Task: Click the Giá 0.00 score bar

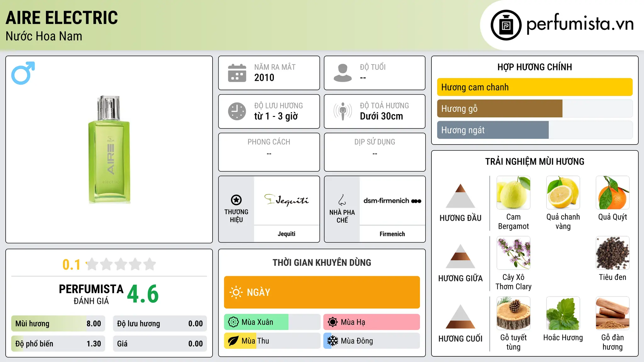Action: [160, 344]
